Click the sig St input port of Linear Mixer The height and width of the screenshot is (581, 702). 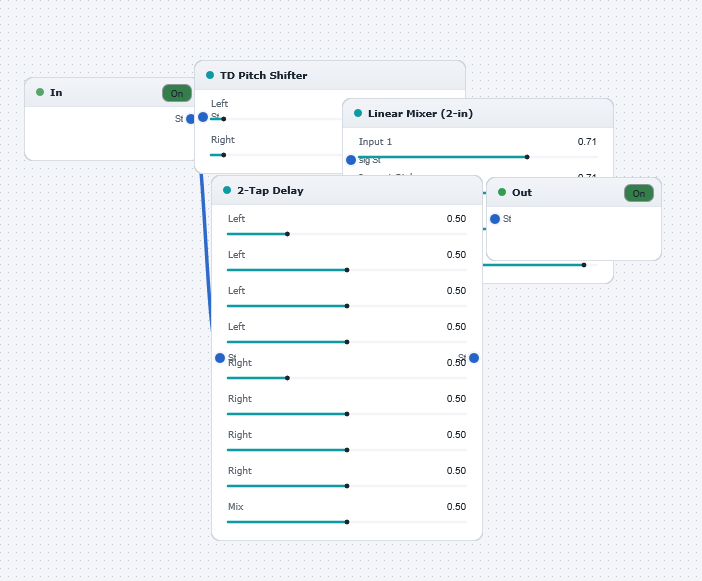[x=351, y=160]
